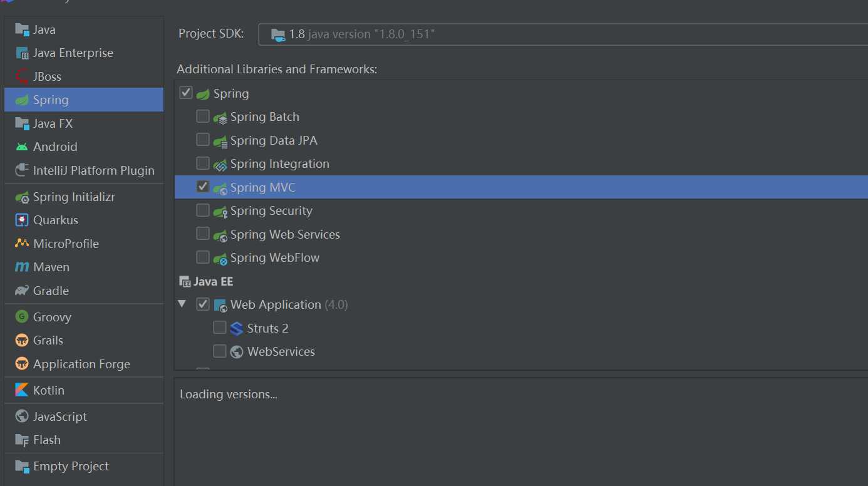Viewport: 868px width, 486px height.
Task: Click the Spring Data JPA icon
Action: coord(220,141)
